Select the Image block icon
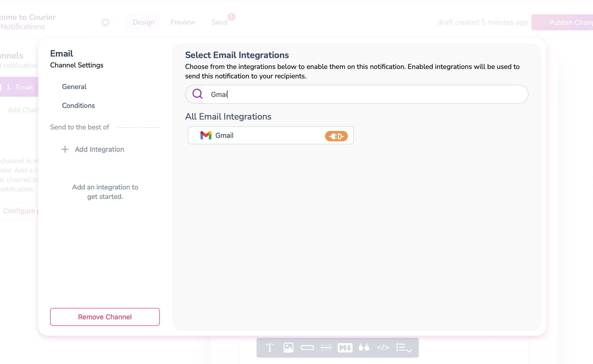The width and height of the screenshot is (593, 364). coord(288,348)
